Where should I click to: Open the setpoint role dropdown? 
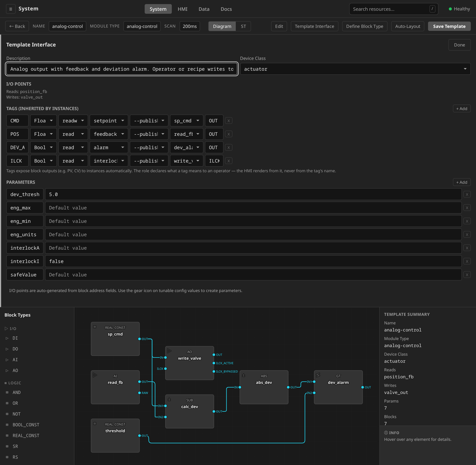point(109,121)
